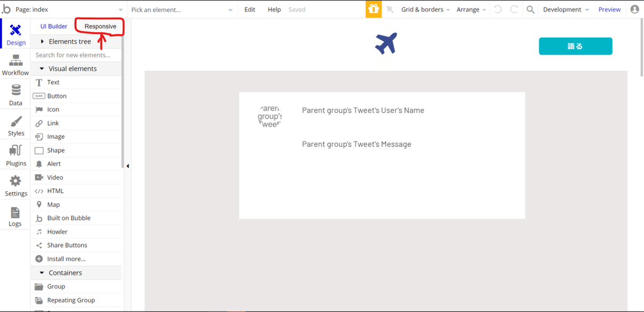Screen dimensions: 644x312
Task: Click the teal 語る button
Action: point(575,46)
